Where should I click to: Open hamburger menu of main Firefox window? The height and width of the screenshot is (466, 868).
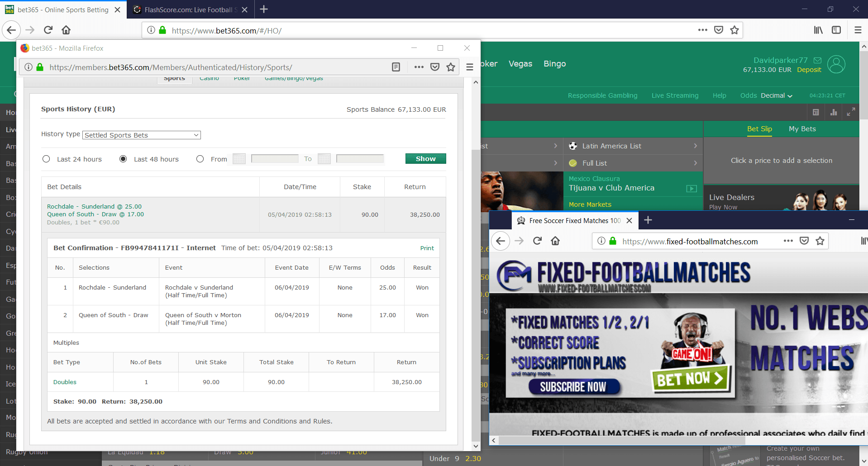[858, 30]
